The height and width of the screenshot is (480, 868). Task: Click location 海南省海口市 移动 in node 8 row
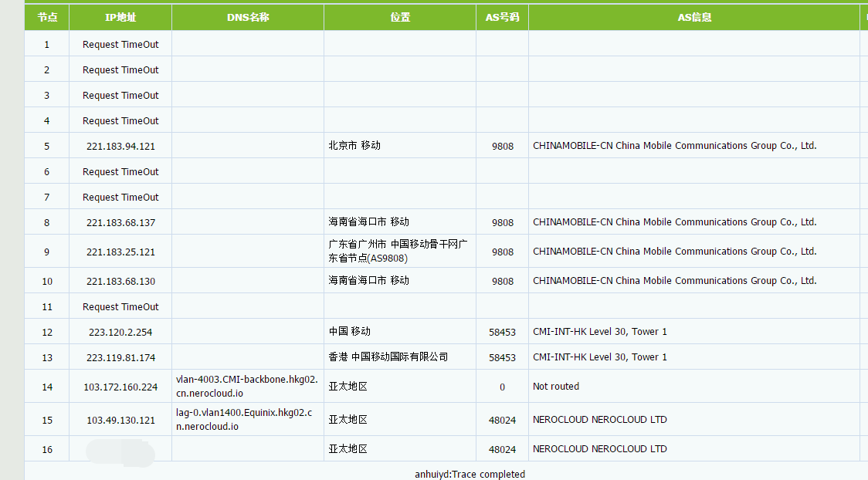pyautogui.click(x=368, y=221)
